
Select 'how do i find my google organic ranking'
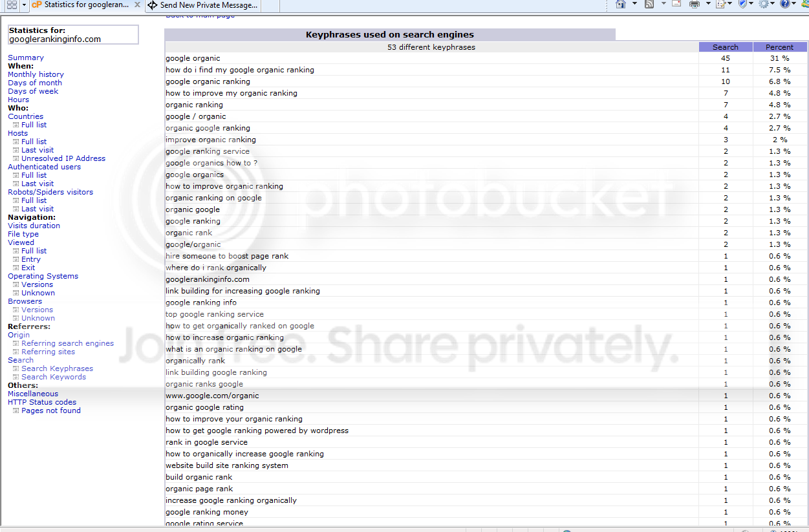[x=240, y=70]
